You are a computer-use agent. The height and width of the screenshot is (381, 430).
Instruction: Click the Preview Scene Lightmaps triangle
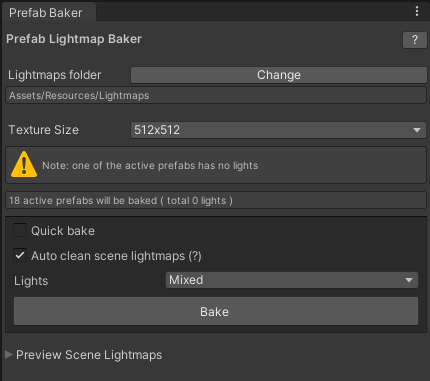[9, 355]
